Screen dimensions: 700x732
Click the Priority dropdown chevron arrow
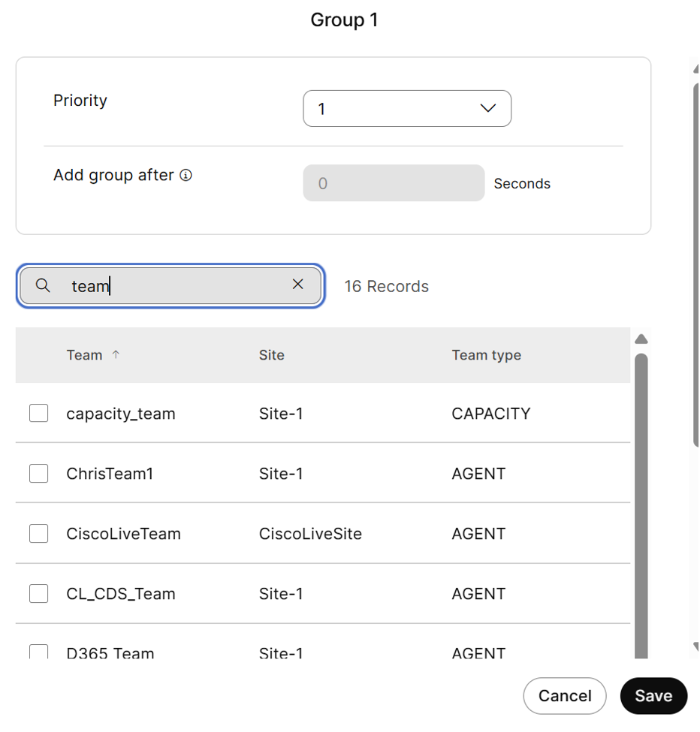487,109
